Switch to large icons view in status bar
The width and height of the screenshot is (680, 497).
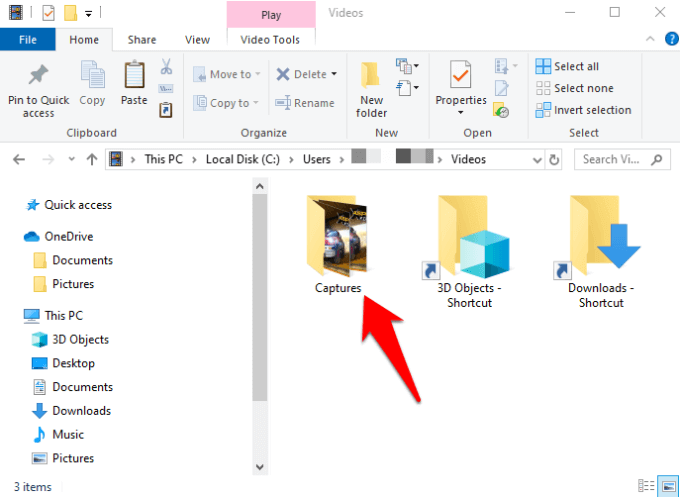668,486
